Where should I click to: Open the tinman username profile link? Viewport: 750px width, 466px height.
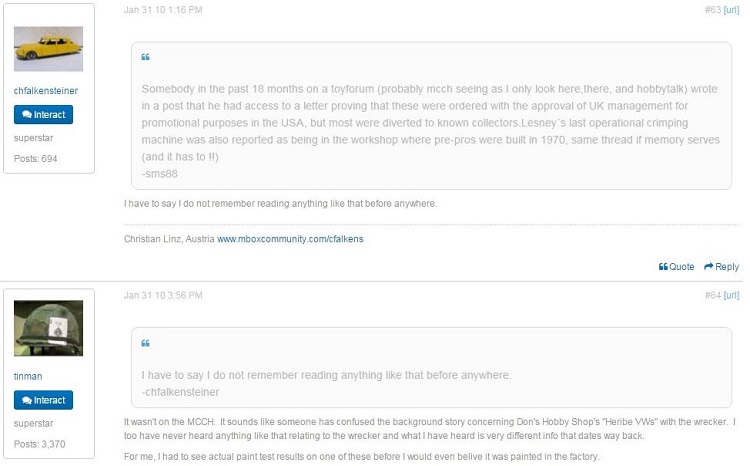(x=28, y=377)
